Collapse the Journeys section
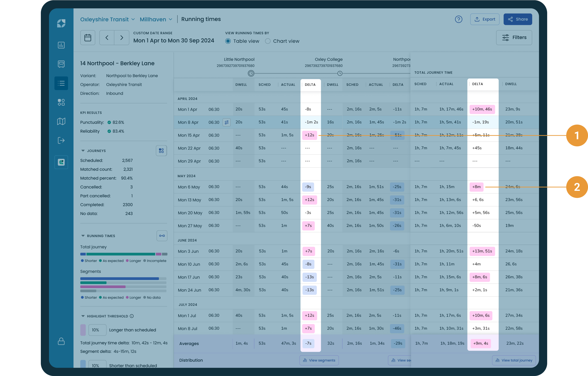This screenshot has width=588, height=376. click(83, 151)
